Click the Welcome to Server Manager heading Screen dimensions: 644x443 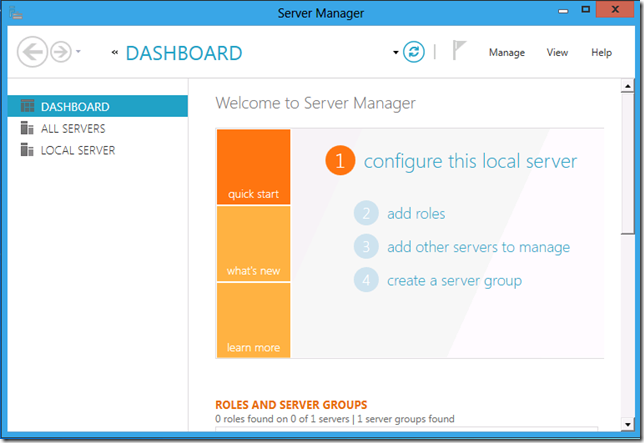[x=315, y=103]
